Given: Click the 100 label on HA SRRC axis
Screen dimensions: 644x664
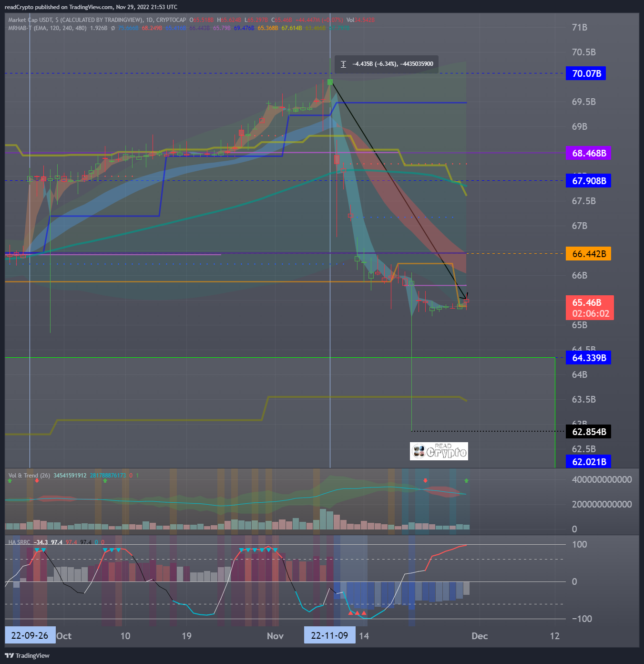Looking at the screenshot, I should pos(580,544).
